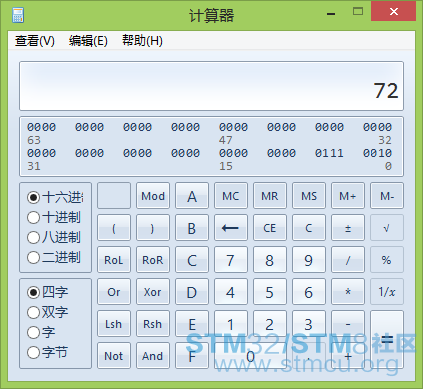This screenshot has height=389, width=423.
Task: Click the hex digit D key
Action: click(192, 292)
